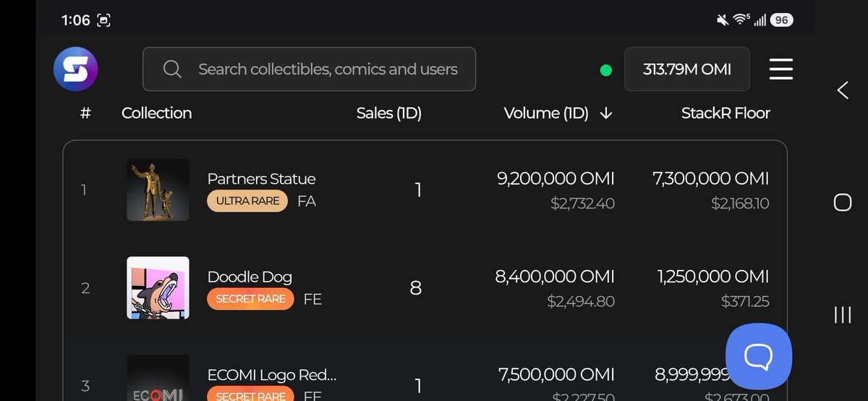
Task: Open the Doodle Dog collection link
Action: point(250,277)
